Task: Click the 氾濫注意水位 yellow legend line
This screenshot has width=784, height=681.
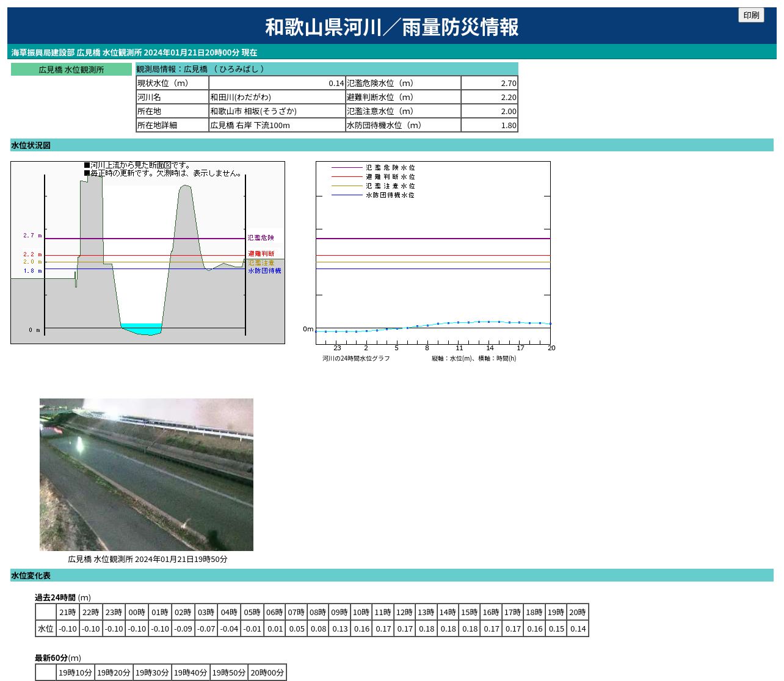Action: pyautogui.click(x=347, y=186)
